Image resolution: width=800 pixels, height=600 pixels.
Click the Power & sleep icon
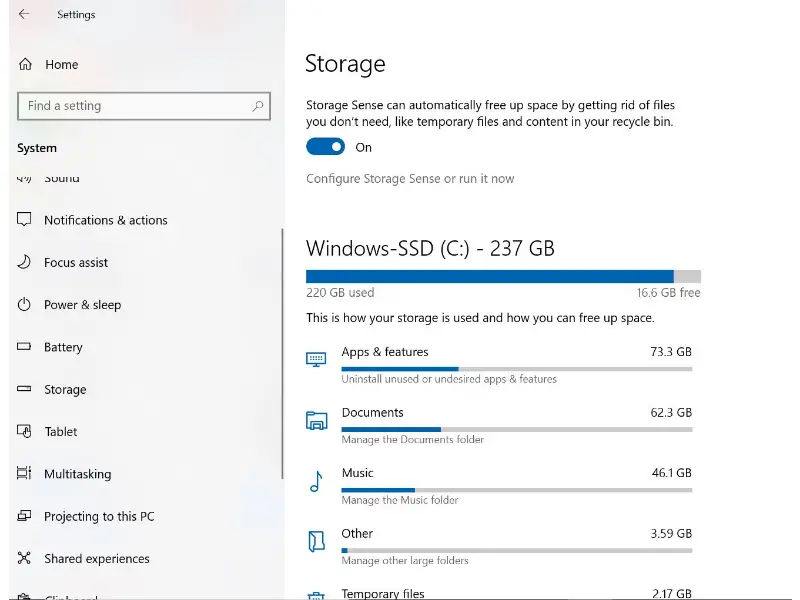[24, 304]
